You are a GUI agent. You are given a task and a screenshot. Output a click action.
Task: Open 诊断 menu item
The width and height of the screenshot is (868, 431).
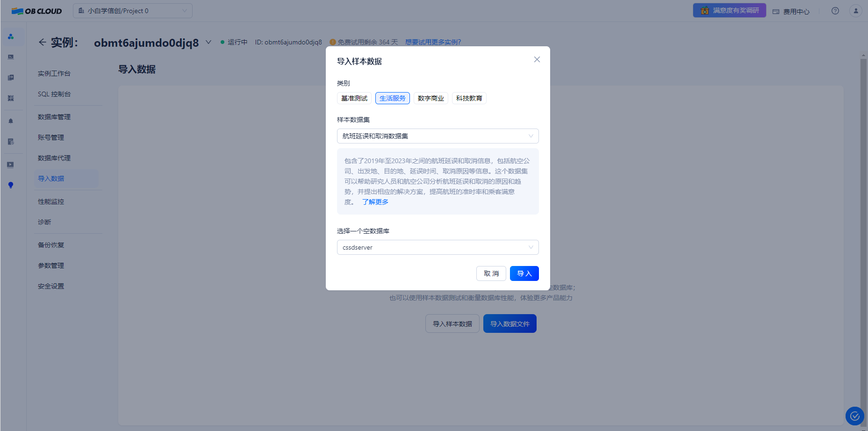point(44,222)
